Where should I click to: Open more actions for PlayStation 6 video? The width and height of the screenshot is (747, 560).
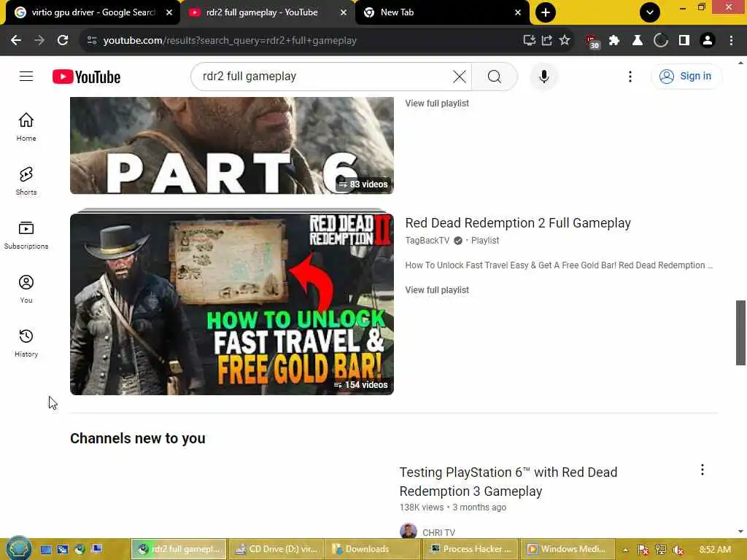pyautogui.click(x=703, y=470)
